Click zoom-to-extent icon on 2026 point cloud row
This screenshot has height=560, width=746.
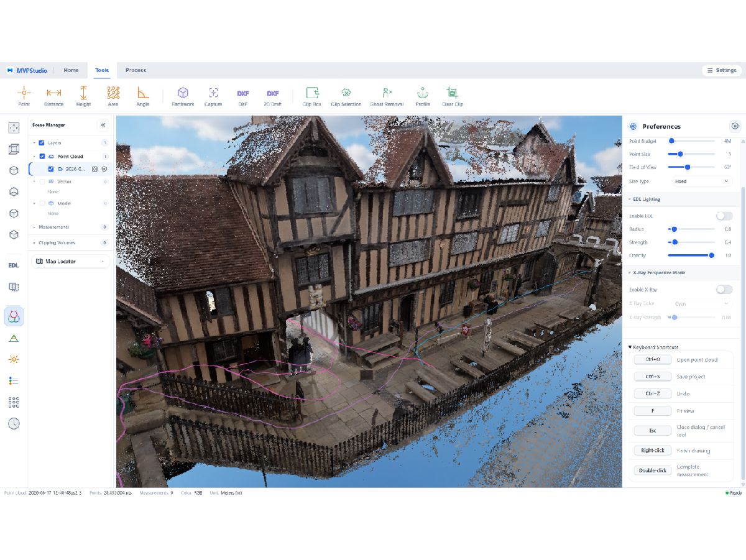pos(95,169)
